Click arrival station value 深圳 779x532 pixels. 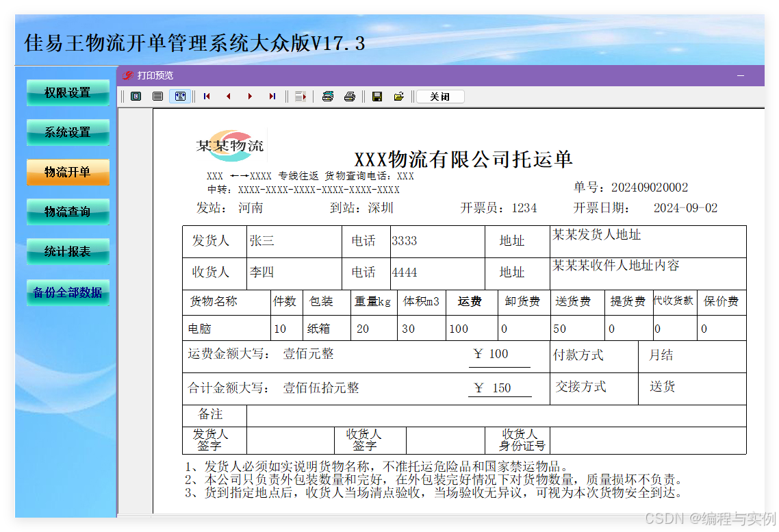click(x=381, y=207)
